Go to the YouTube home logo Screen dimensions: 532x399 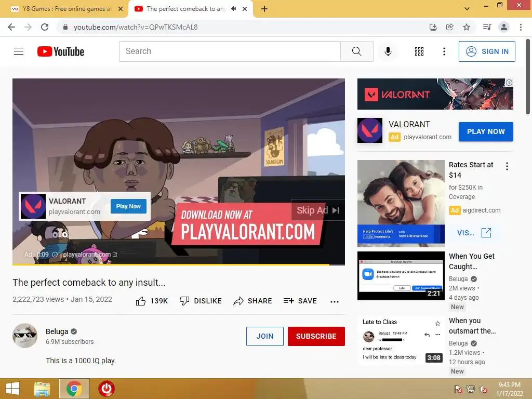click(61, 51)
